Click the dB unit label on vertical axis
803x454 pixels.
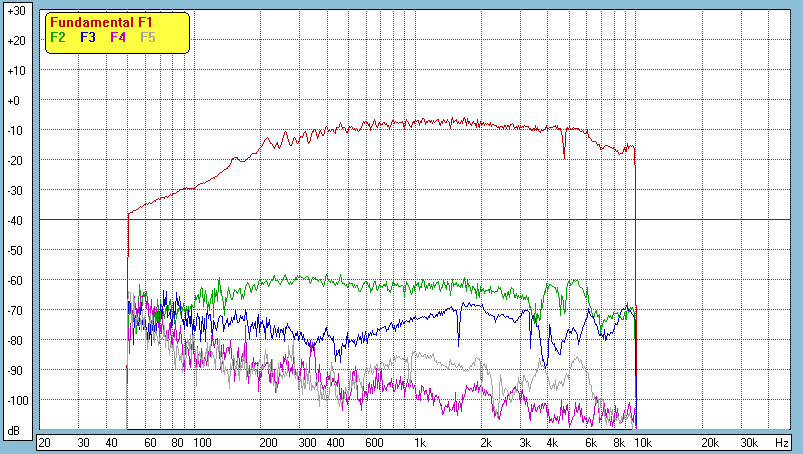[x=14, y=431]
